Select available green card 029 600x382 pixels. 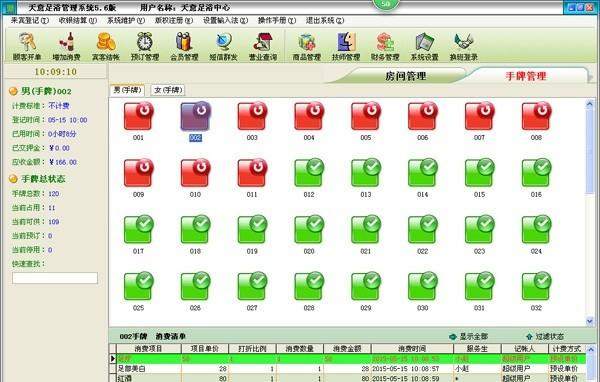[366, 286]
